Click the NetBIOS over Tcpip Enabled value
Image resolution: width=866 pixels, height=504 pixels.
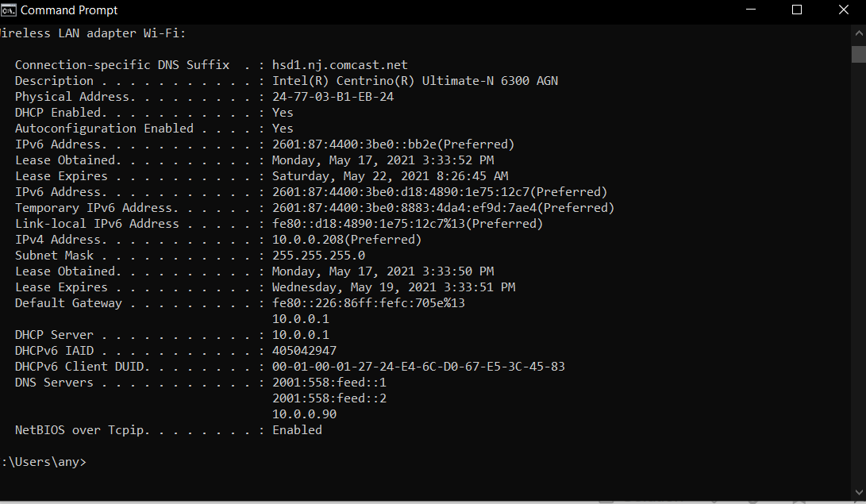coord(297,430)
